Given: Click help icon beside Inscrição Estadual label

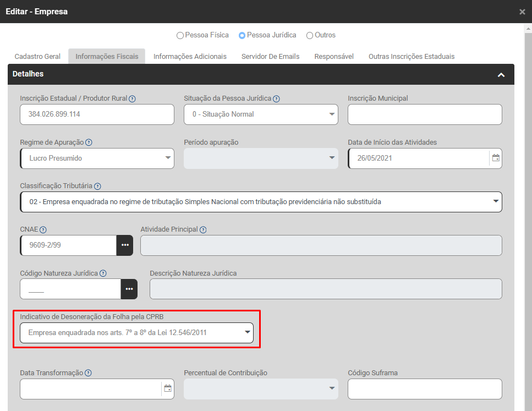Looking at the screenshot, I should 132,98.
